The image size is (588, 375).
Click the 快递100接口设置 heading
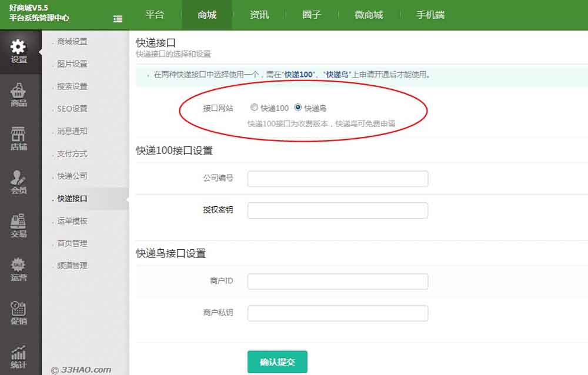tap(175, 150)
